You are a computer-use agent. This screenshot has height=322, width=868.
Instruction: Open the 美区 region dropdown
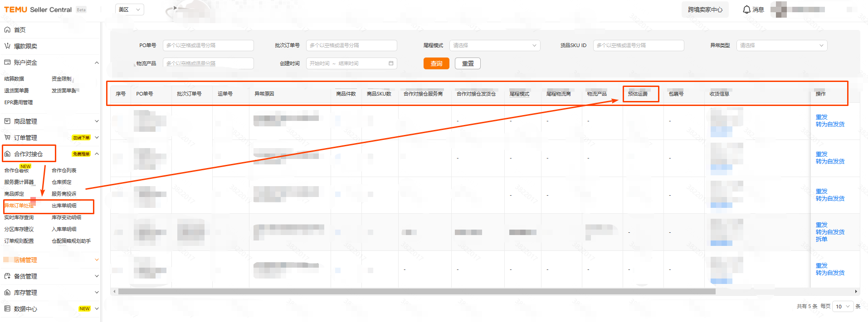click(x=130, y=10)
